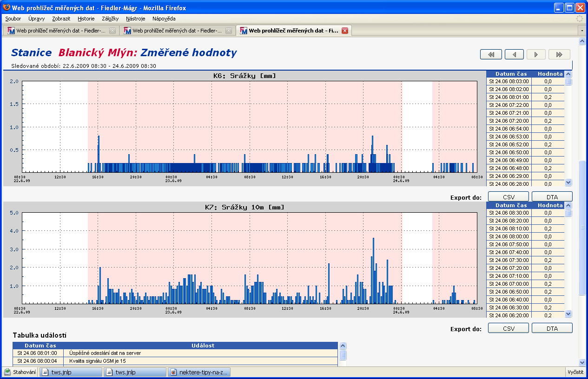588x379 pixels.
Task: Export K6 rainfall data to CSV
Action: point(509,197)
